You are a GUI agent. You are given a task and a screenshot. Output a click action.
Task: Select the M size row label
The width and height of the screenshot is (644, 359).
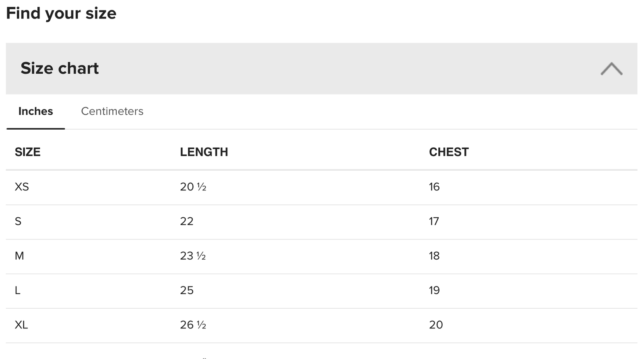click(x=19, y=256)
